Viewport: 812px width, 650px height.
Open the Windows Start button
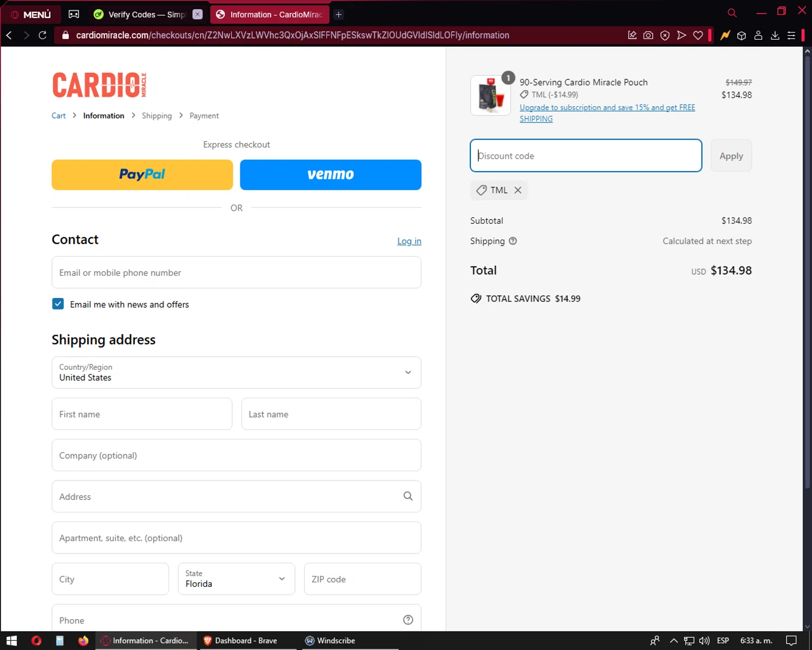pyautogui.click(x=11, y=641)
